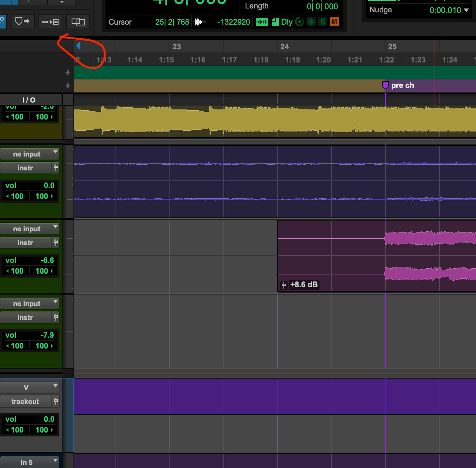Open output fader icon on vol -7.9 track
This screenshot has height=468, width=476.
point(56,317)
